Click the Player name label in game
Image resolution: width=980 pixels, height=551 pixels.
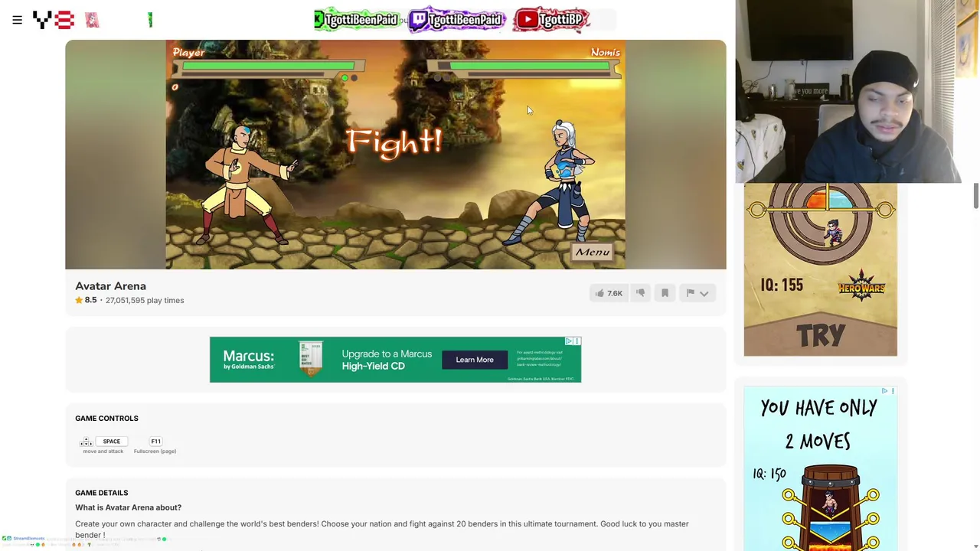click(x=188, y=52)
